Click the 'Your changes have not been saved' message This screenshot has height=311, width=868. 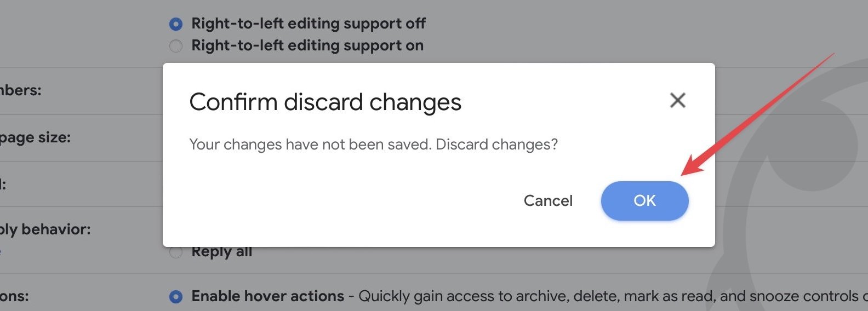[x=373, y=145]
